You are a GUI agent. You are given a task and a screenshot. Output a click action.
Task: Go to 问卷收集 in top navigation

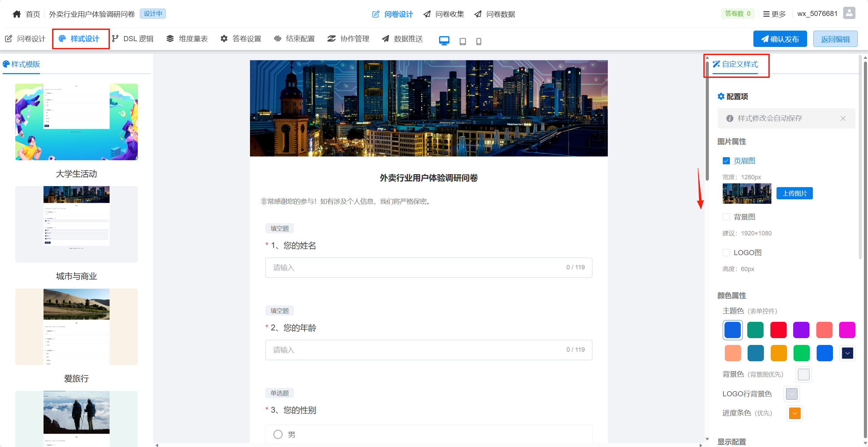444,14
